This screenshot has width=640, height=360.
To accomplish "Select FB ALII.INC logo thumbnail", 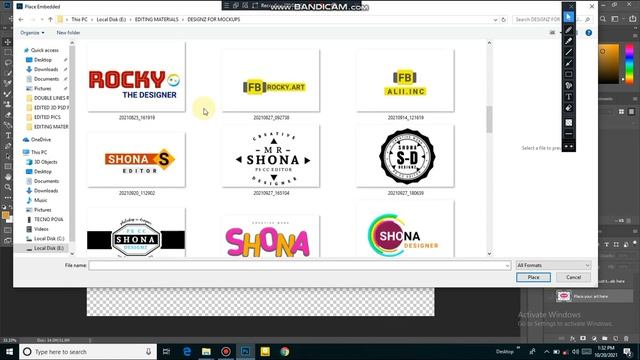I will coord(405,80).
